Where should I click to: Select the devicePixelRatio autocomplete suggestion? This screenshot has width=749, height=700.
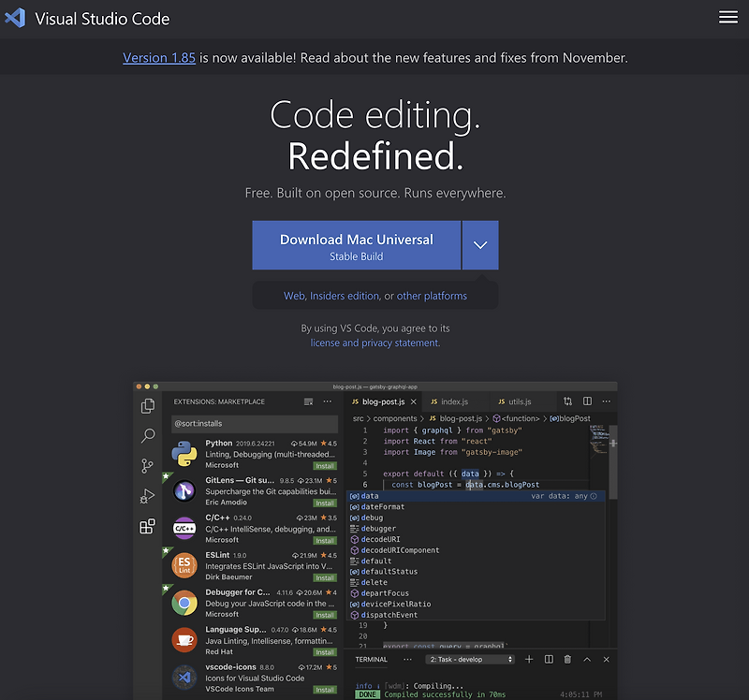tap(477, 605)
